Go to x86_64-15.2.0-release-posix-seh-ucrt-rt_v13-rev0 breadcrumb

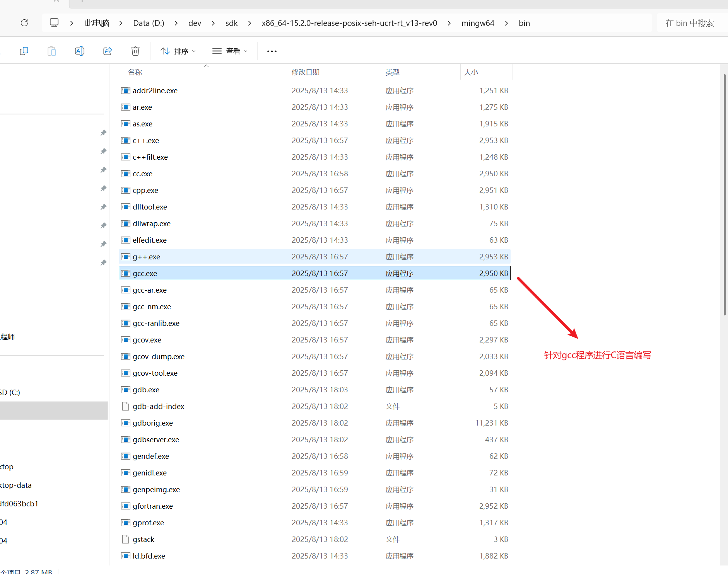coord(349,23)
